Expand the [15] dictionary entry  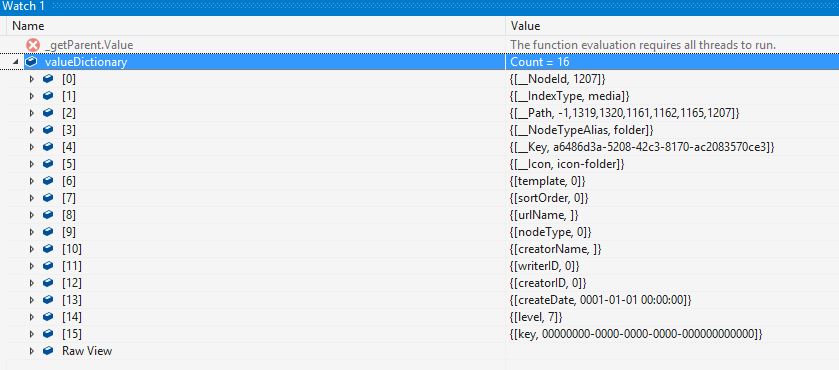point(32,334)
